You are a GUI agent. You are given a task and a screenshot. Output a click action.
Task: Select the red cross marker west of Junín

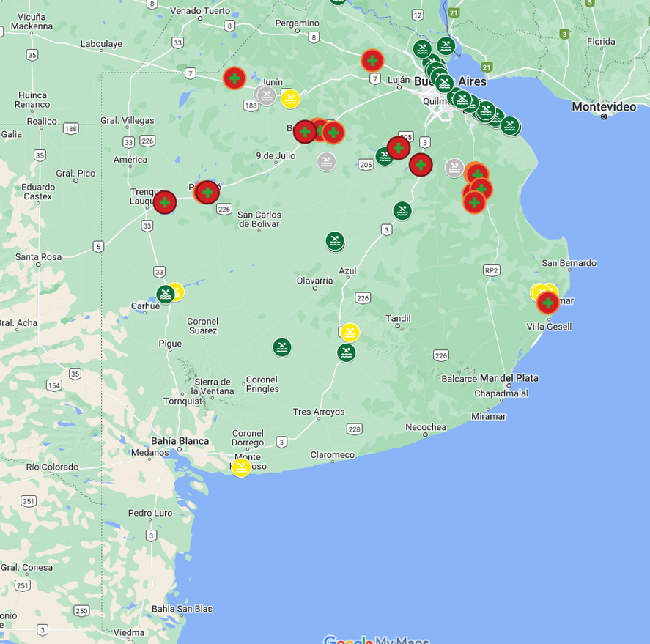[x=234, y=78]
